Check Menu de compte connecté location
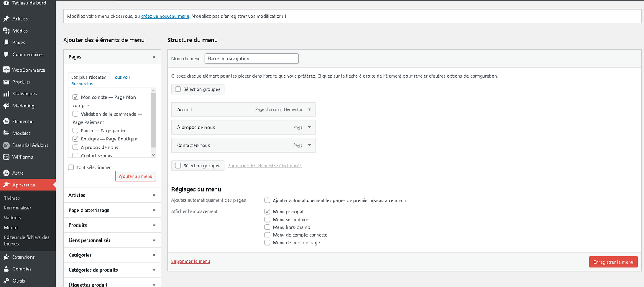 [x=267, y=235]
